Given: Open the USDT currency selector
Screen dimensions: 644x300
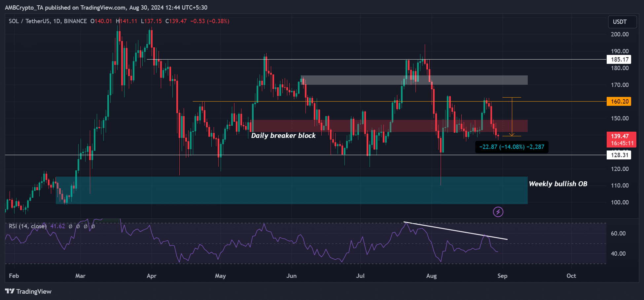Looking at the screenshot, I should point(623,22).
